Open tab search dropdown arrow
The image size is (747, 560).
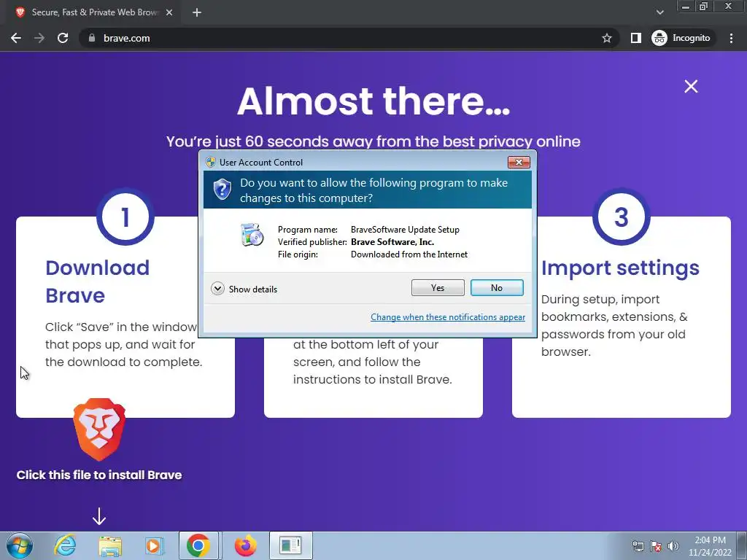[659, 12]
